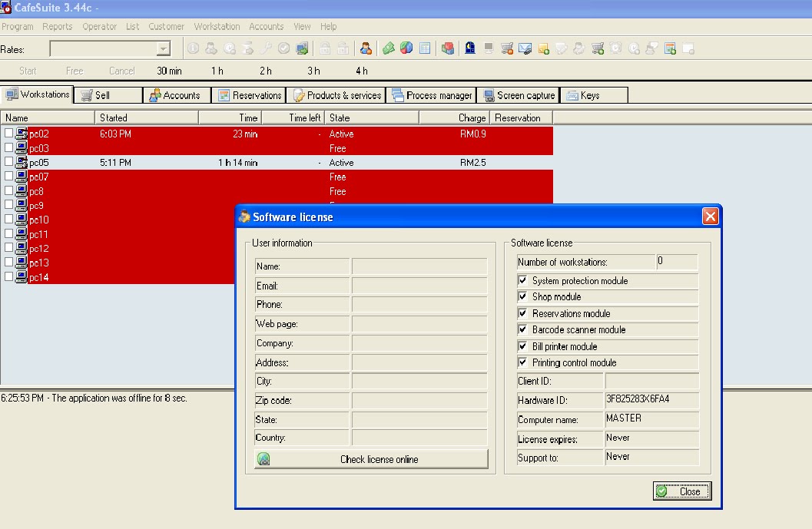Image resolution: width=812 pixels, height=529 pixels.
Task: Open the Reports menu
Action: pyautogui.click(x=57, y=26)
